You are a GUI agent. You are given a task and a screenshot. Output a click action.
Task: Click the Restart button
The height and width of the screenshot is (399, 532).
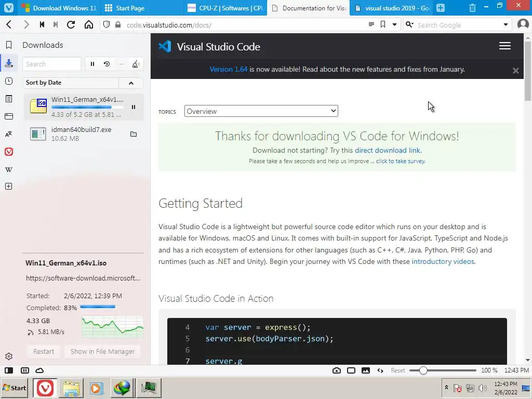coord(44,352)
